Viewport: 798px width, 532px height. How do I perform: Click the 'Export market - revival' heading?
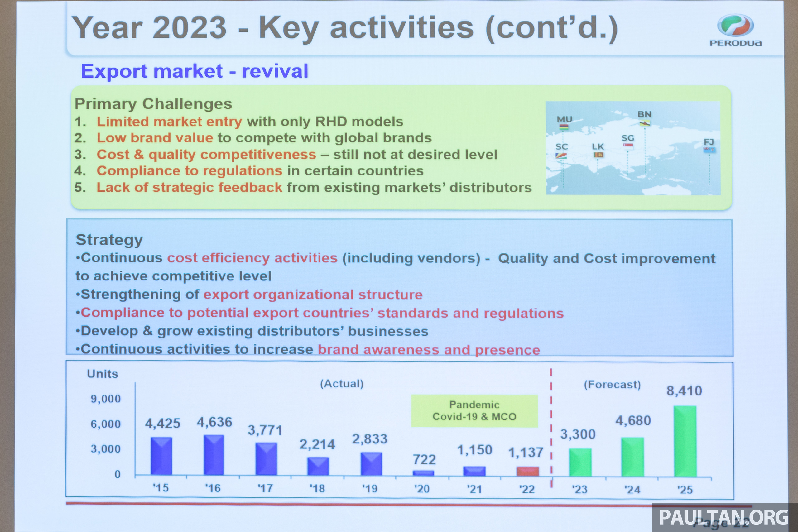pos(195,71)
